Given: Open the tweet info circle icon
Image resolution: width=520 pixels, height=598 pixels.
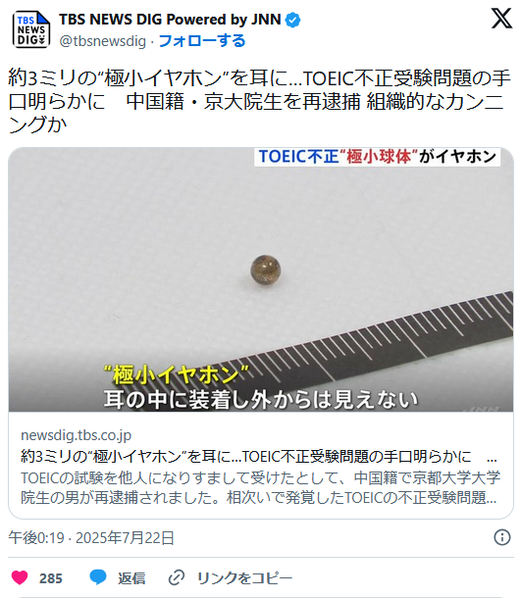Looking at the screenshot, I should (502, 537).
